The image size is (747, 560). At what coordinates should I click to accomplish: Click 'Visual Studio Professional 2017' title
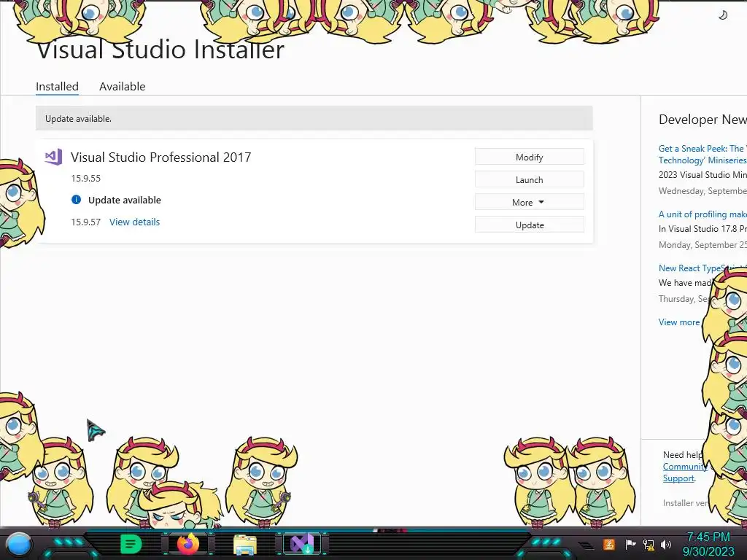point(161,157)
